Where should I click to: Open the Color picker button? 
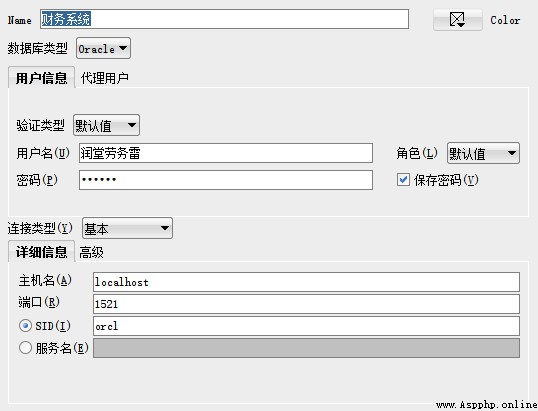pyautogui.click(x=458, y=20)
